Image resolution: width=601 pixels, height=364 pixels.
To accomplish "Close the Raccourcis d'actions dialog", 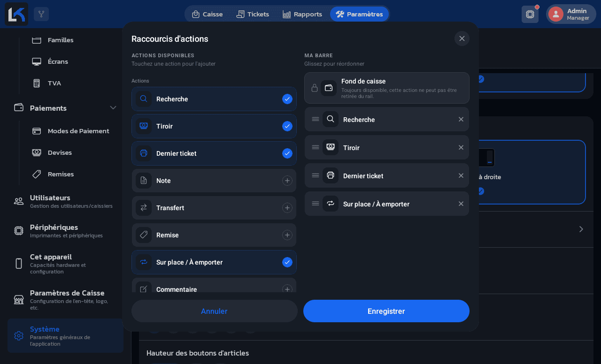I will 462,38.
